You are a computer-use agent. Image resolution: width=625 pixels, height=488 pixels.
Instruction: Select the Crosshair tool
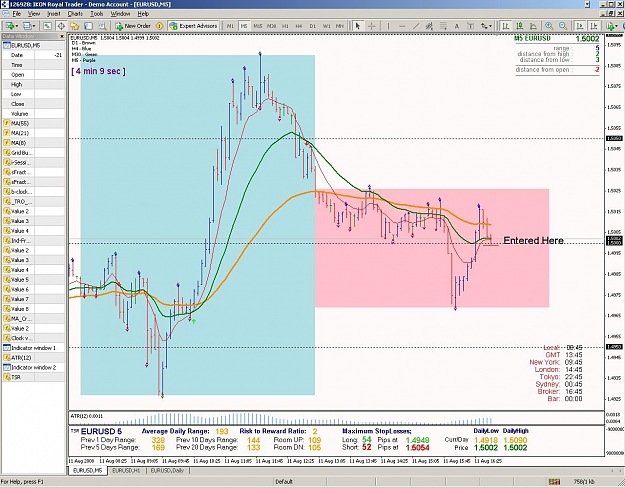point(371,26)
